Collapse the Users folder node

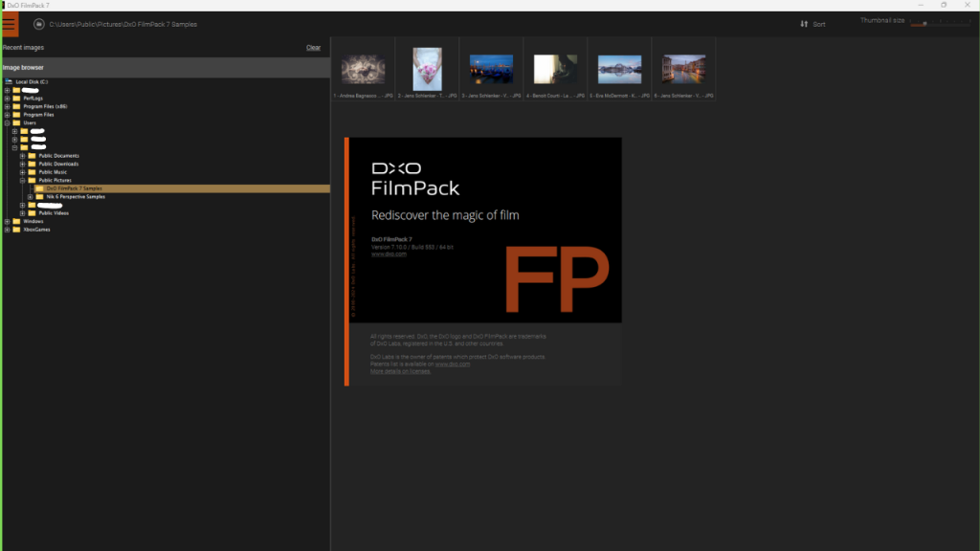coord(7,123)
